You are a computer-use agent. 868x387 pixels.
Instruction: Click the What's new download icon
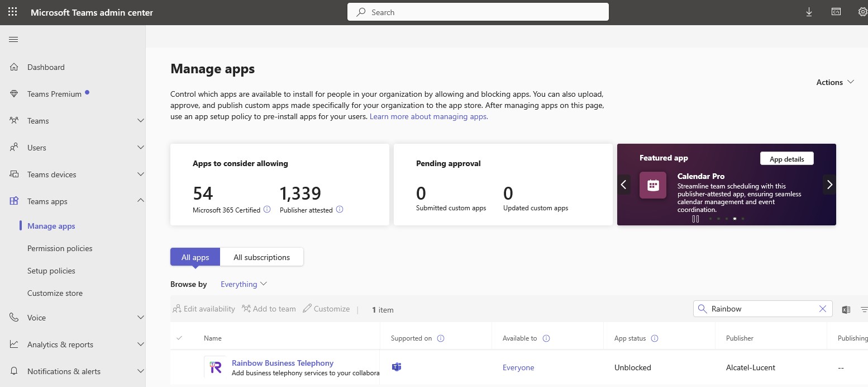[x=809, y=12]
